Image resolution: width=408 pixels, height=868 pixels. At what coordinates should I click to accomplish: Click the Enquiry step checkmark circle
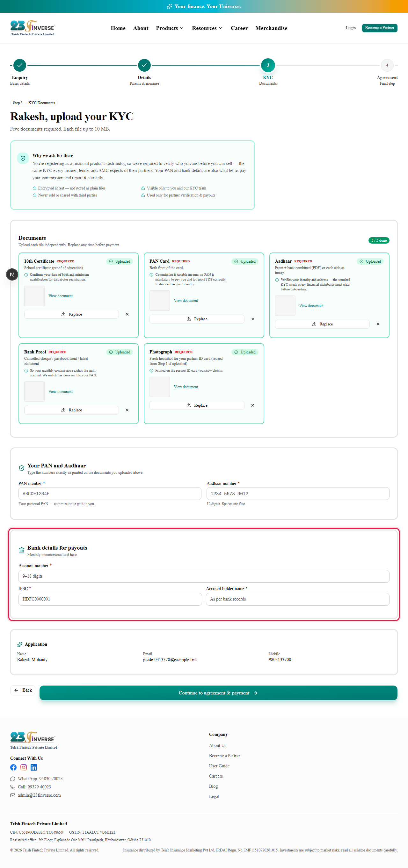[x=20, y=65]
